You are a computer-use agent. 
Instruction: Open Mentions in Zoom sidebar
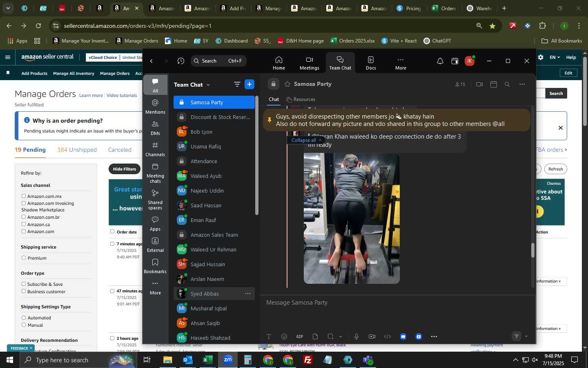pos(155,106)
